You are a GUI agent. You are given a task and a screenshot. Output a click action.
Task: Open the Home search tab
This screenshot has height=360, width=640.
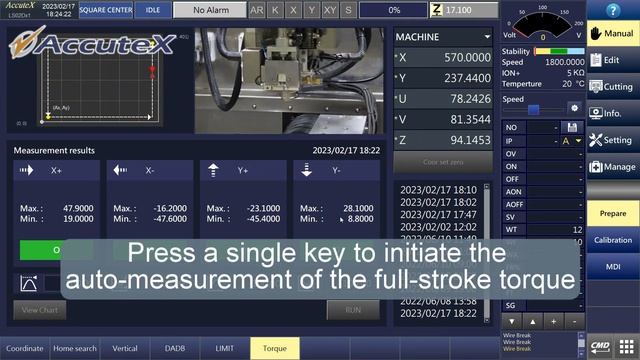pyautogui.click(x=75, y=348)
